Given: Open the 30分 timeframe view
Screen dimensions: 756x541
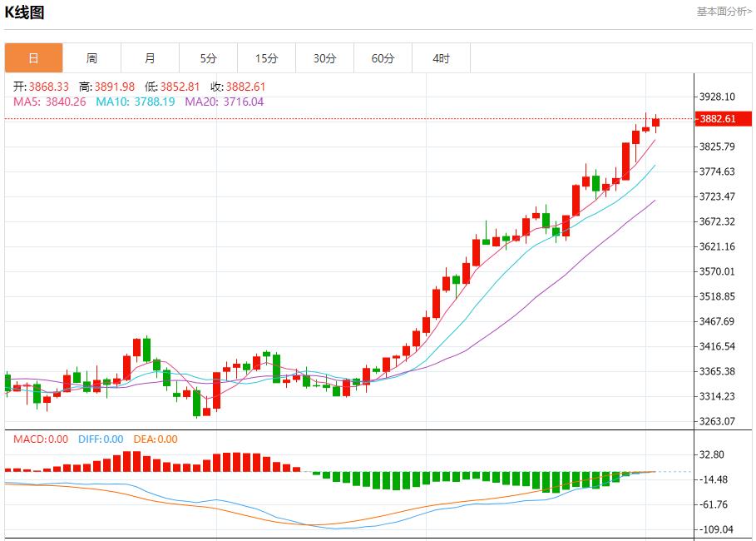Looking at the screenshot, I should tap(324, 58).
